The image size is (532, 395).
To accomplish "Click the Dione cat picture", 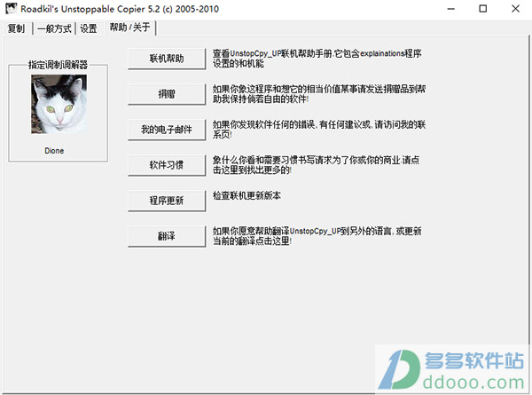I will click(59, 104).
